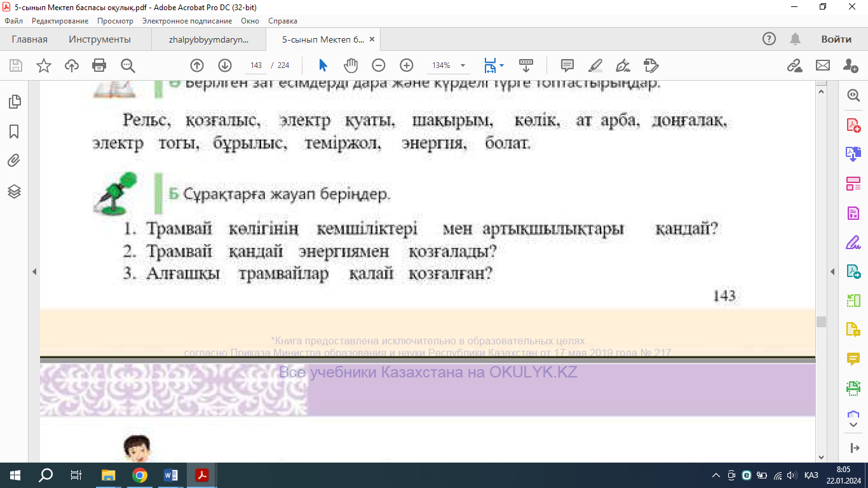Open the Редактирование menu
This screenshot has width=868, height=488.
coord(60,21)
